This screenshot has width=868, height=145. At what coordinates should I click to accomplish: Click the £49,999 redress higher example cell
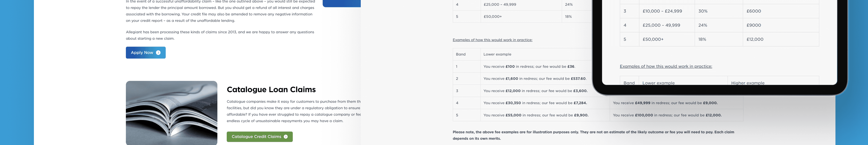665,103
